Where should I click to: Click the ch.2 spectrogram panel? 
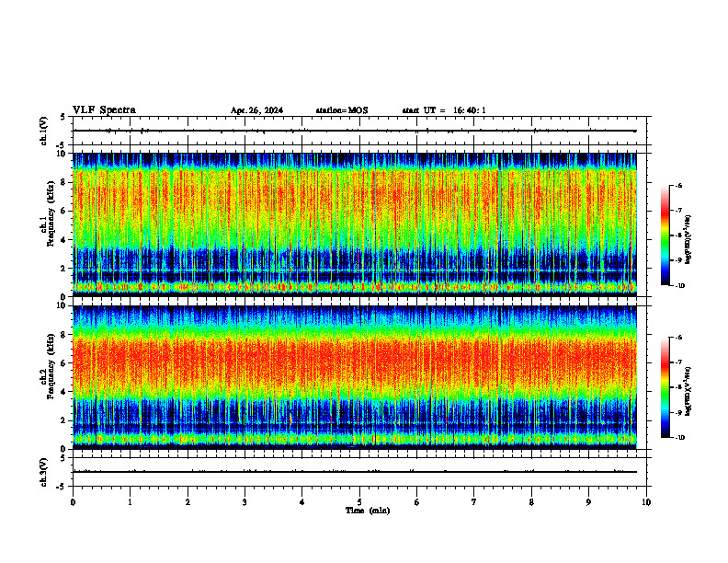355,377
